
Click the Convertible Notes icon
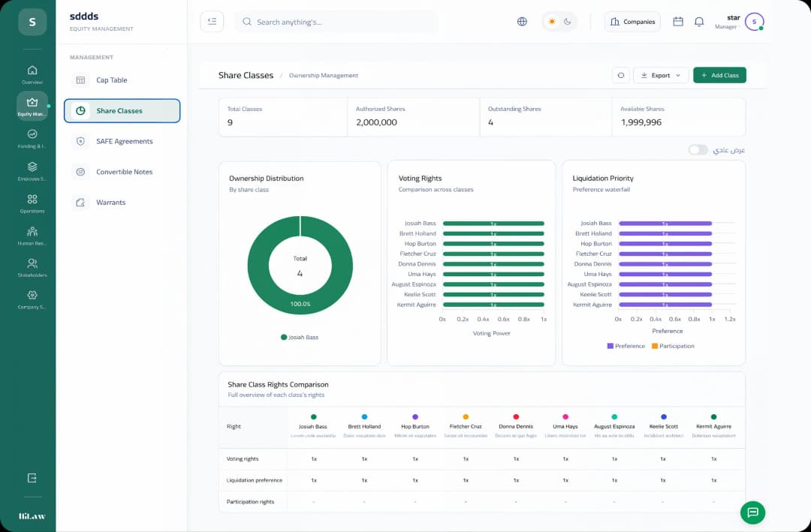tap(80, 172)
